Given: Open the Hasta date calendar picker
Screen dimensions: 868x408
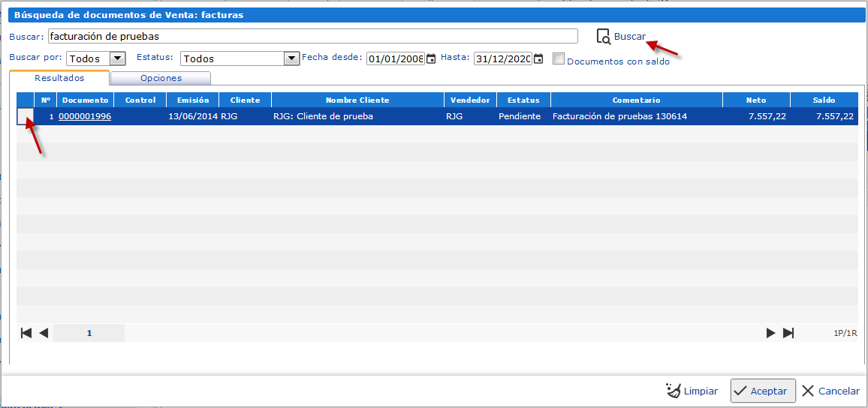Looking at the screenshot, I should 538,59.
